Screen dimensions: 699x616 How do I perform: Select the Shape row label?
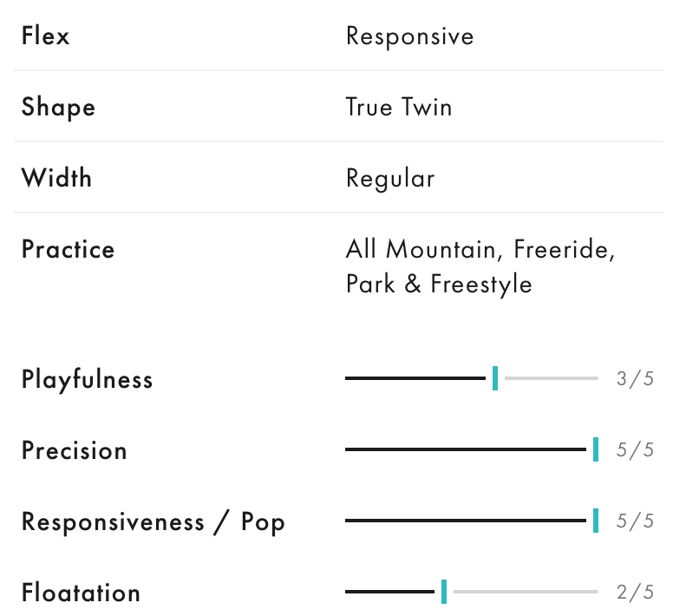click(x=58, y=108)
